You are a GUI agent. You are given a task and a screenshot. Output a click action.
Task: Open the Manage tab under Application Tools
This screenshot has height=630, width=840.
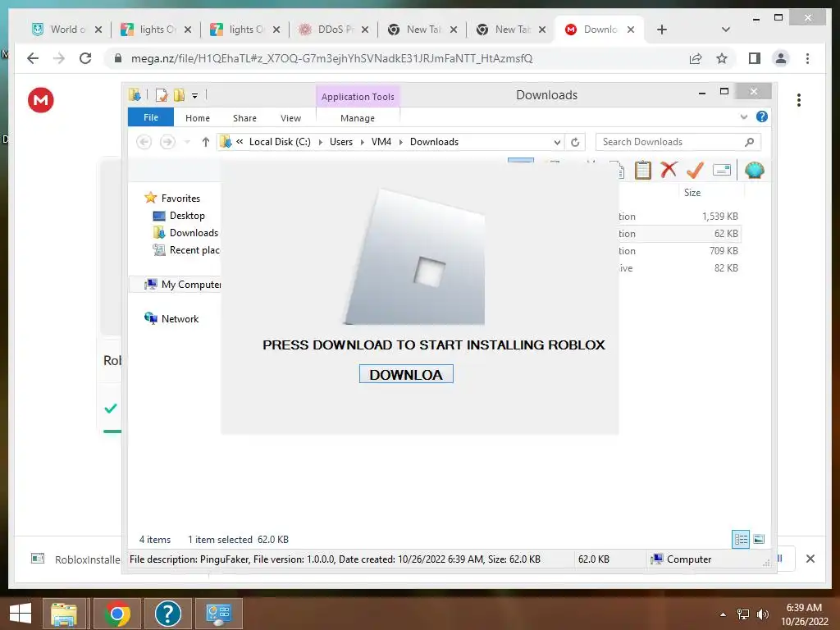tap(358, 118)
